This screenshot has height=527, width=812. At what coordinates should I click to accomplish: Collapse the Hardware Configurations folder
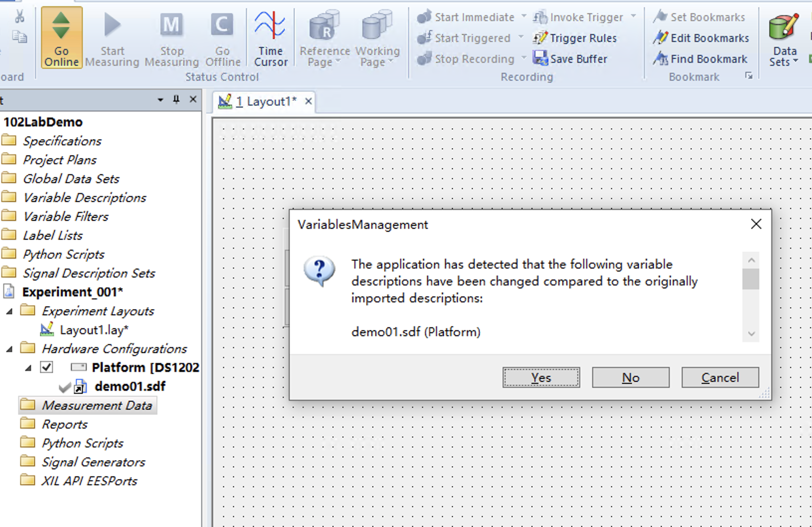click(9, 349)
